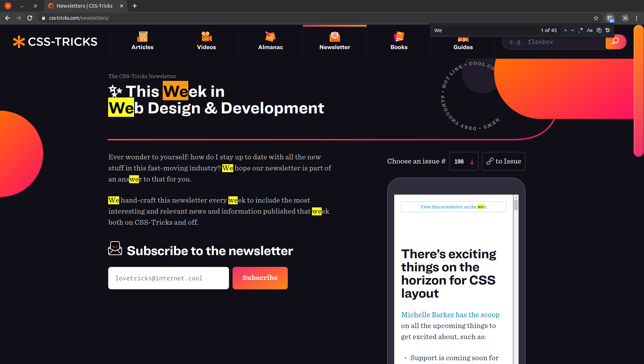Click the site search magnifier button
Image resolution: width=644 pixels, height=364 pixels.
click(x=615, y=42)
